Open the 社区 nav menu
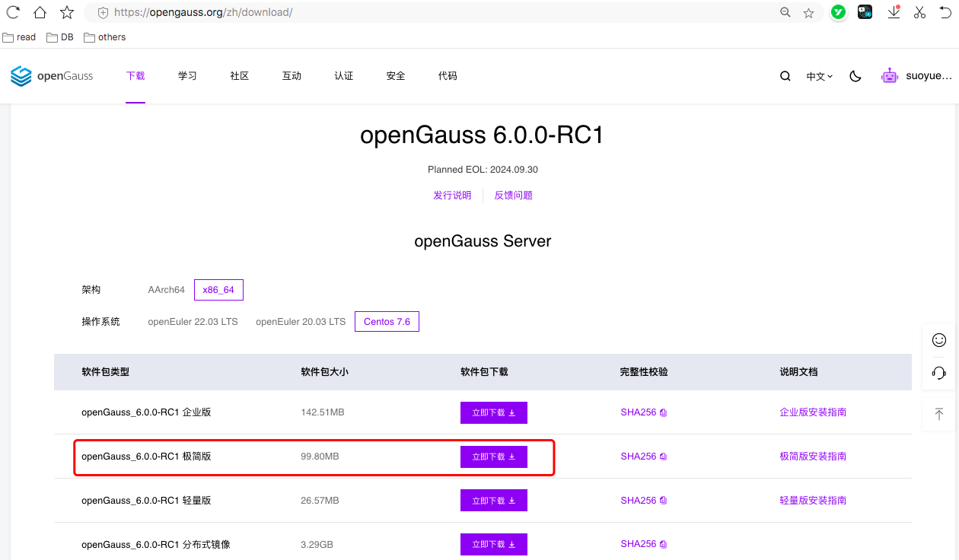The image size is (959, 560). (x=240, y=76)
